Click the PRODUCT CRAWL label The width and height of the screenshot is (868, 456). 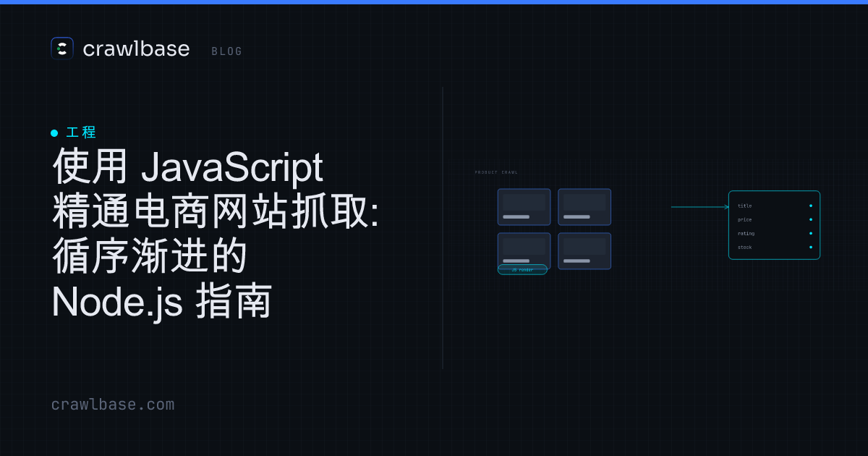pos(496,172)
